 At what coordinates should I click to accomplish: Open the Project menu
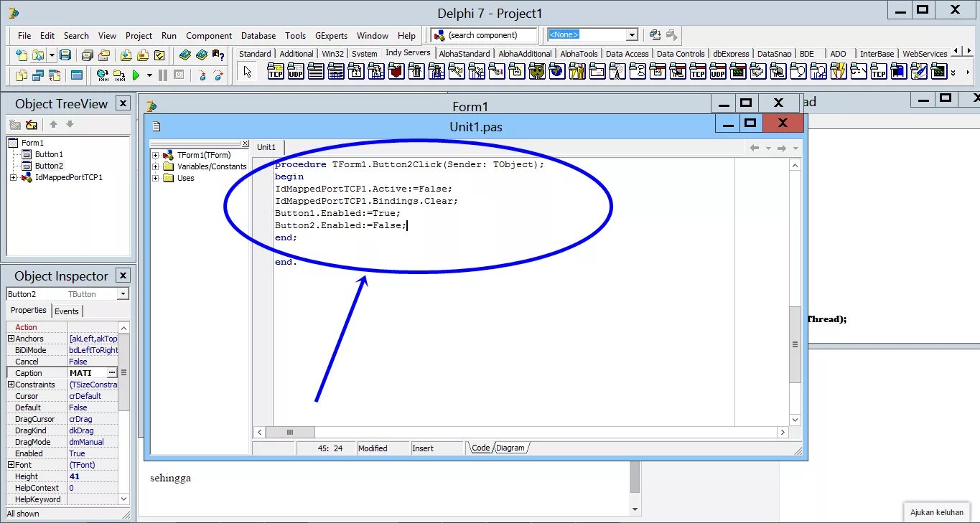point(139,35)
